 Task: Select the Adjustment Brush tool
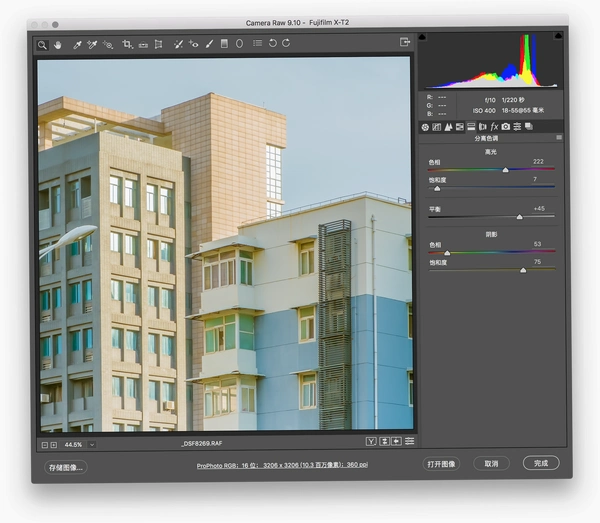click(x=209, y=44)
